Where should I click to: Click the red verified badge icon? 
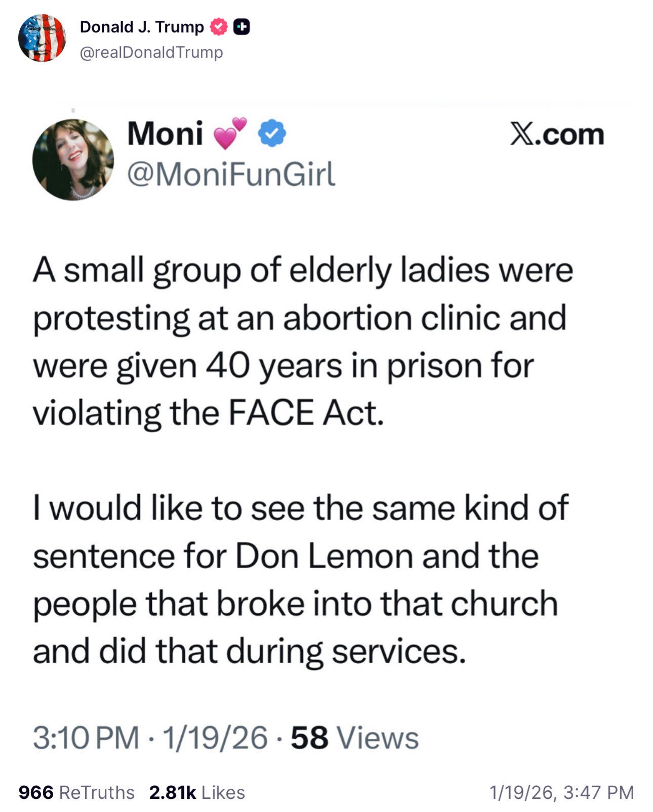(219, 27)
